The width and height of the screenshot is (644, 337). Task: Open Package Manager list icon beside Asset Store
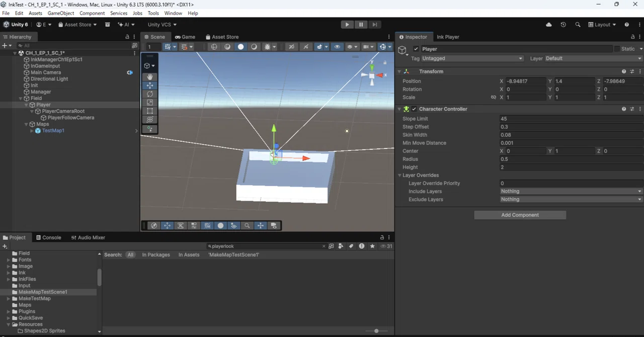click(107, 25)
